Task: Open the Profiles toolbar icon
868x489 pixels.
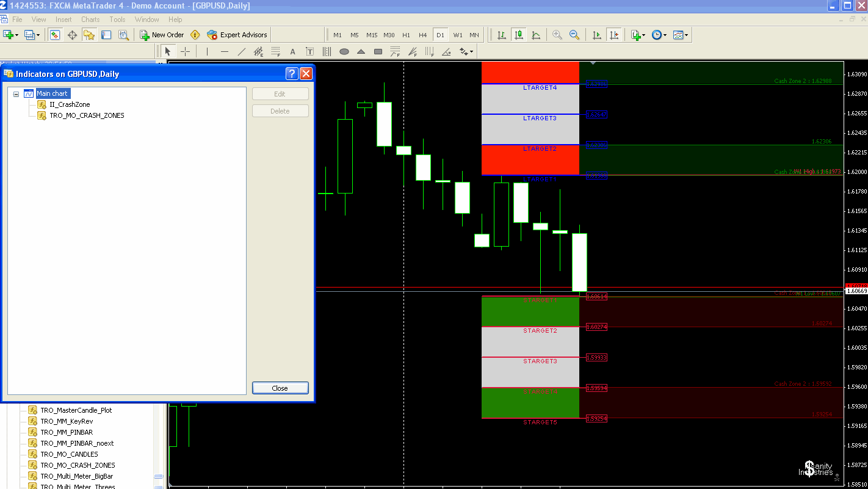Action: tap(29, 35)
